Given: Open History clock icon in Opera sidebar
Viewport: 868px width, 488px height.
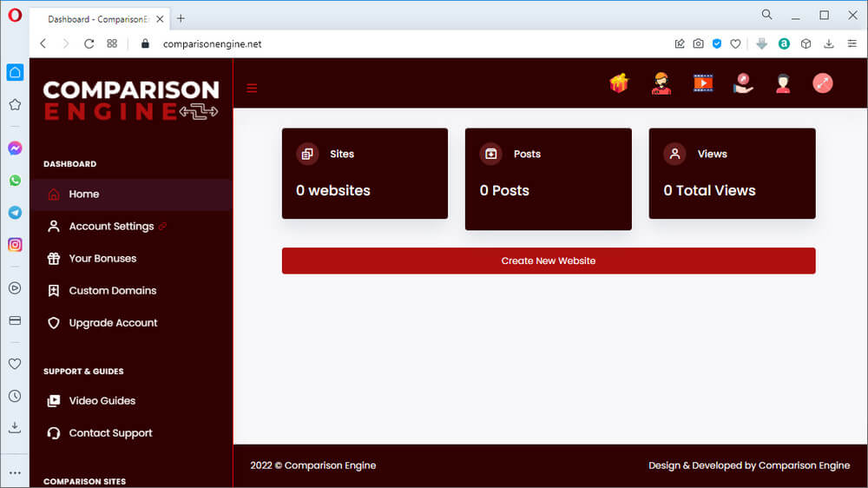Looking at the screenshot, I should pyautogui.click(x=15, y=396).
